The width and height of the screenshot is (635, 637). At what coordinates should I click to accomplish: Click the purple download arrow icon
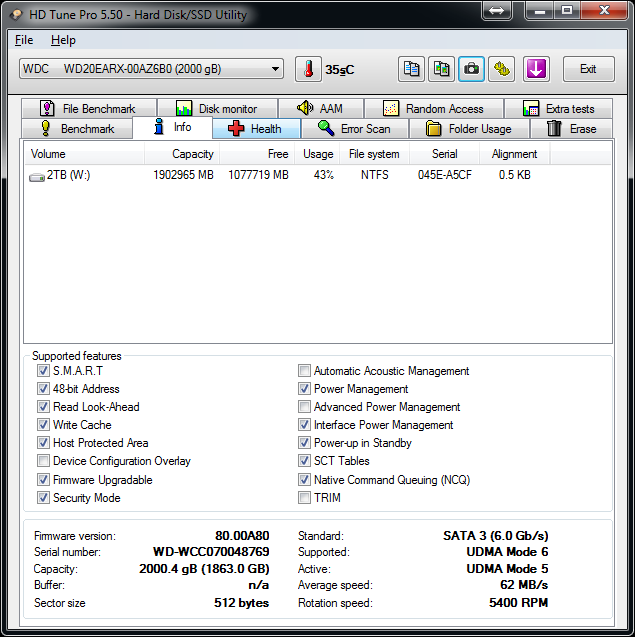click(x=536, y=69)
